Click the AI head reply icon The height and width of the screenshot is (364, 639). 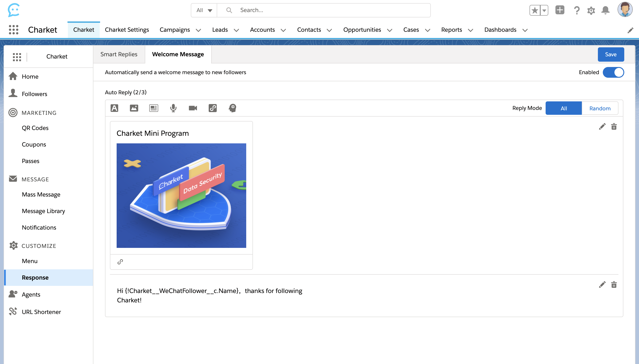(x=232, y=108)
